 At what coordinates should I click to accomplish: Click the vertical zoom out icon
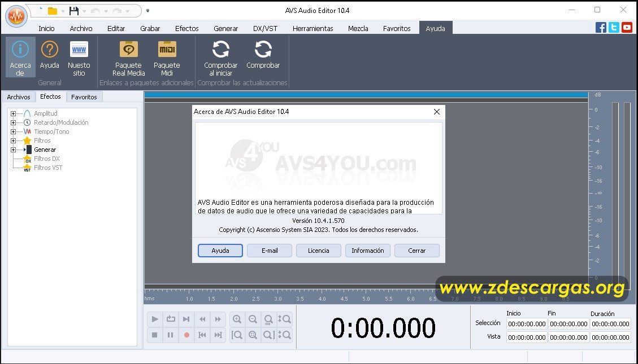pyautogui.click(x=284, y=335)
